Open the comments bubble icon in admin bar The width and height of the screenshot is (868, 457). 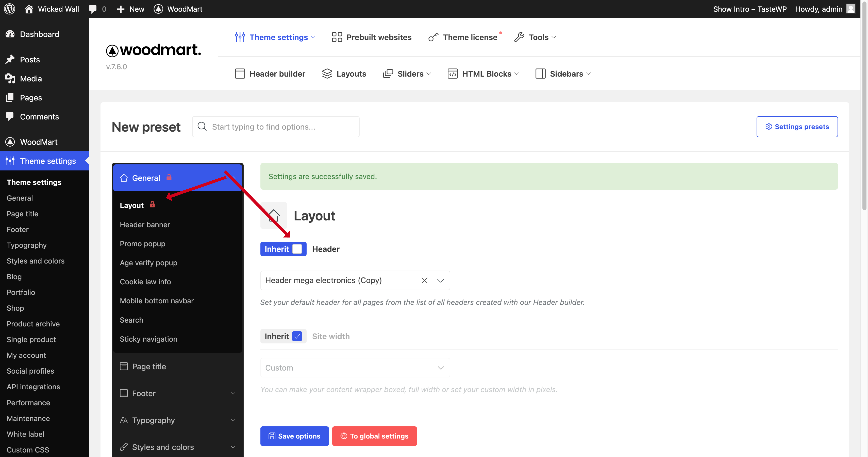coord(93,9)
